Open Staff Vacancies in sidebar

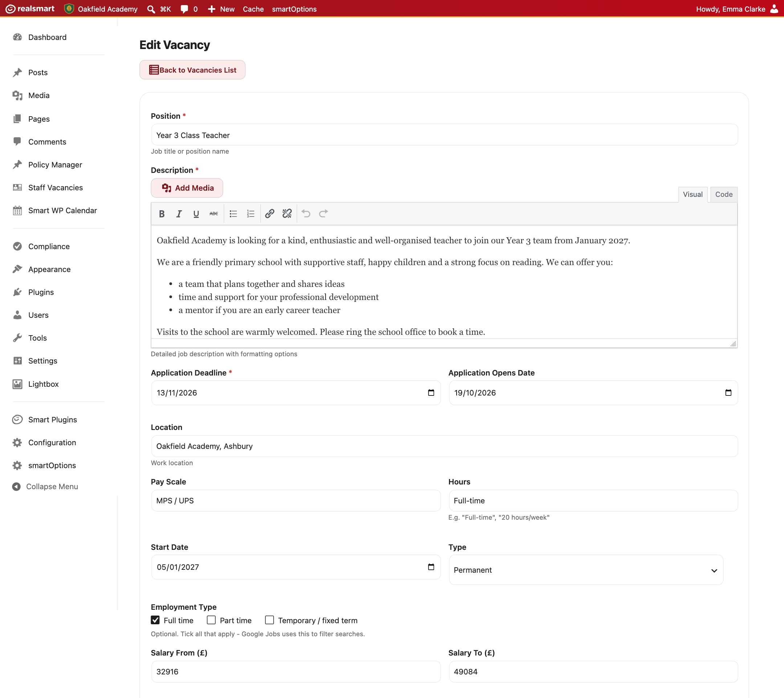click(56, 188)
